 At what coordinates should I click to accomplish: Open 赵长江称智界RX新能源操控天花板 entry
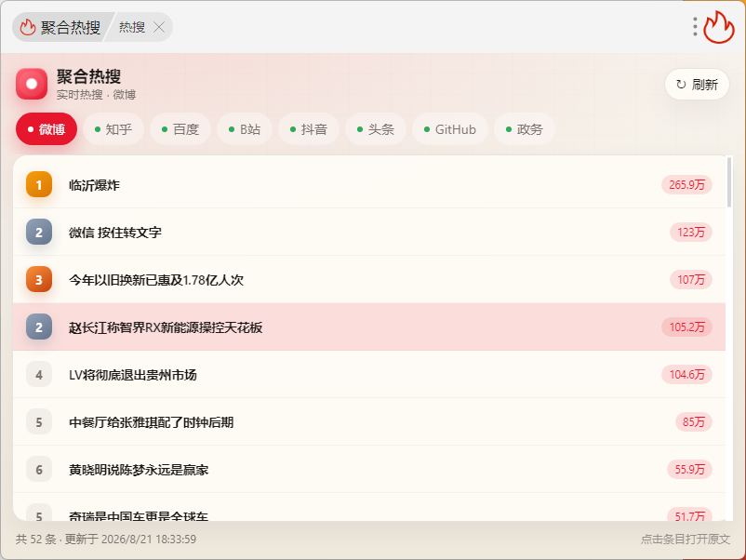pos(369,327)
